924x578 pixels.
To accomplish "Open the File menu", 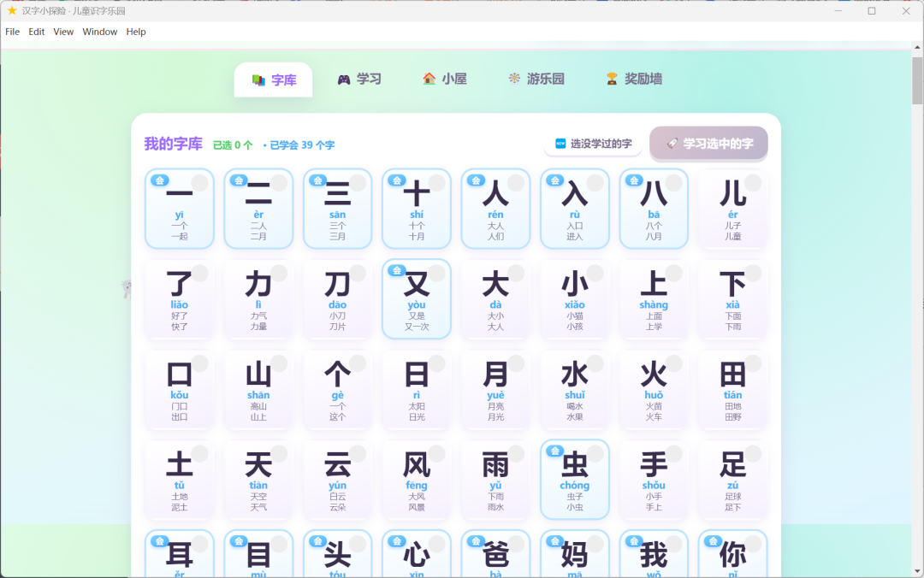I will (x=12, y=32).
